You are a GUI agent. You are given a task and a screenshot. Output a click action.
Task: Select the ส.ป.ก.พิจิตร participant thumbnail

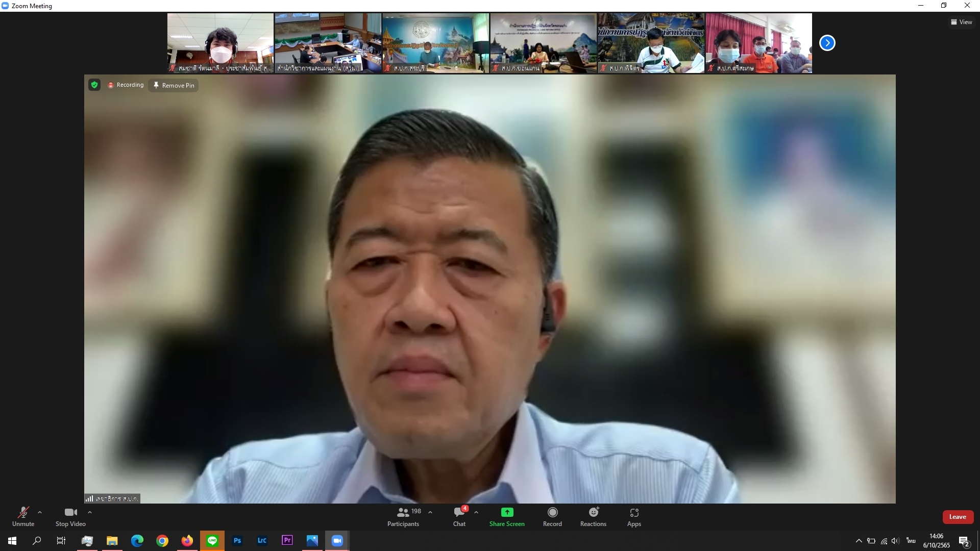tap(651, 43)
